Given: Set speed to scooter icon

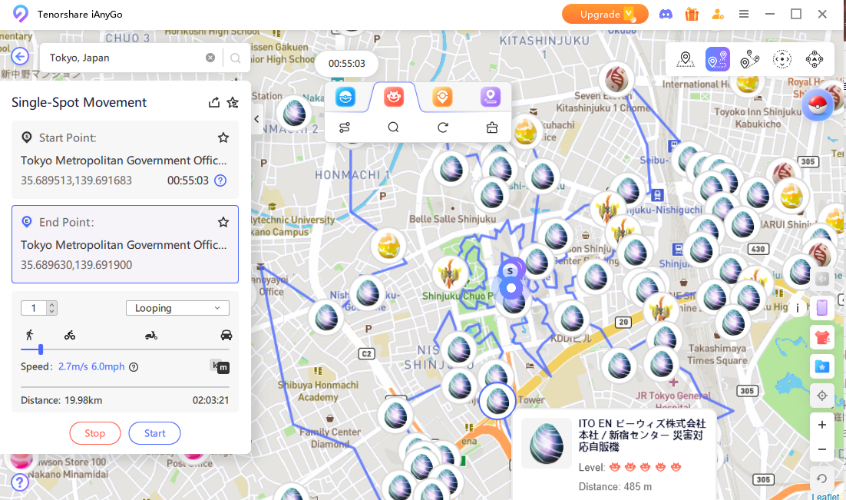Looking at the screenshot, I should tap(151, 335).
